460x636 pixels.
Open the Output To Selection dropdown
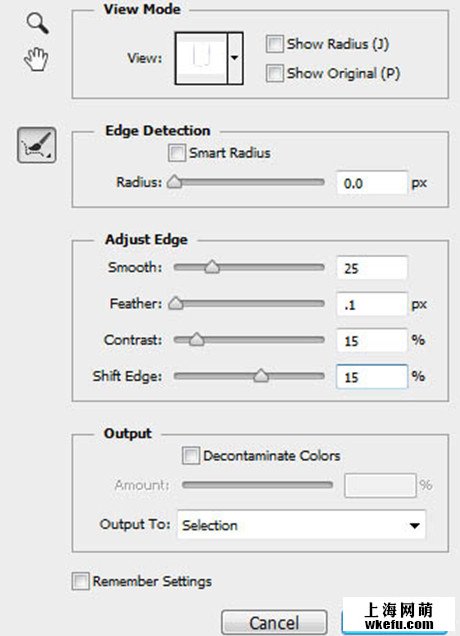click(301, 525)
